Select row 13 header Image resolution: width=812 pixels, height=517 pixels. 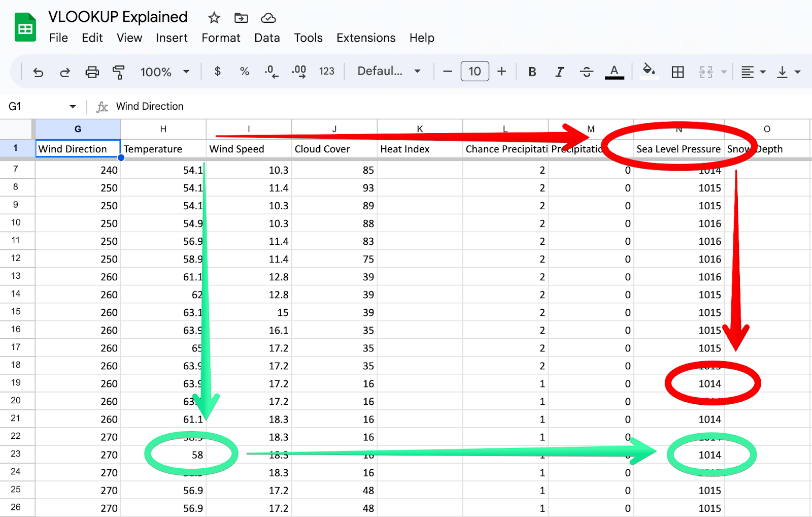(x=16, y=276)
